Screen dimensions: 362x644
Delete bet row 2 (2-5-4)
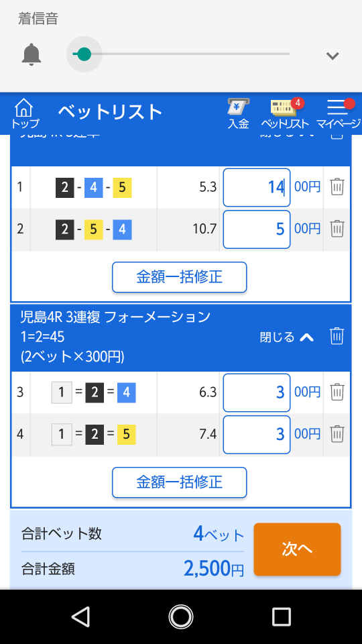[x=337, y=228]
